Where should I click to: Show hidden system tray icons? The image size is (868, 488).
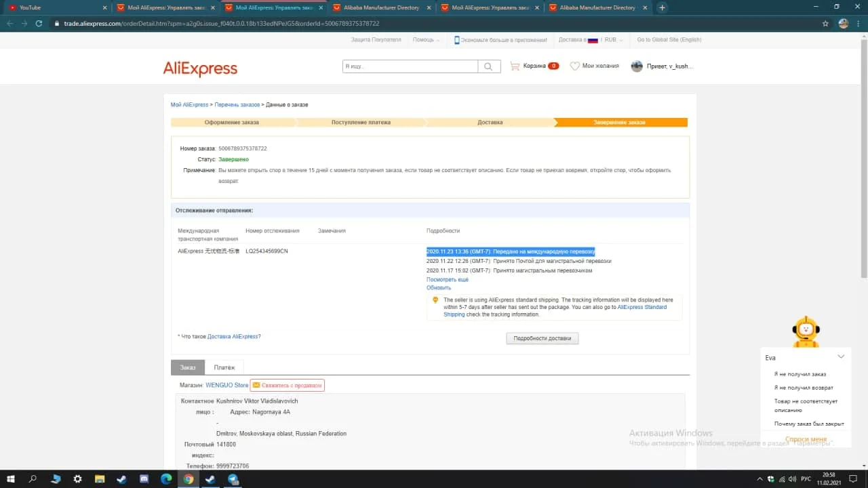click(760, 479)
